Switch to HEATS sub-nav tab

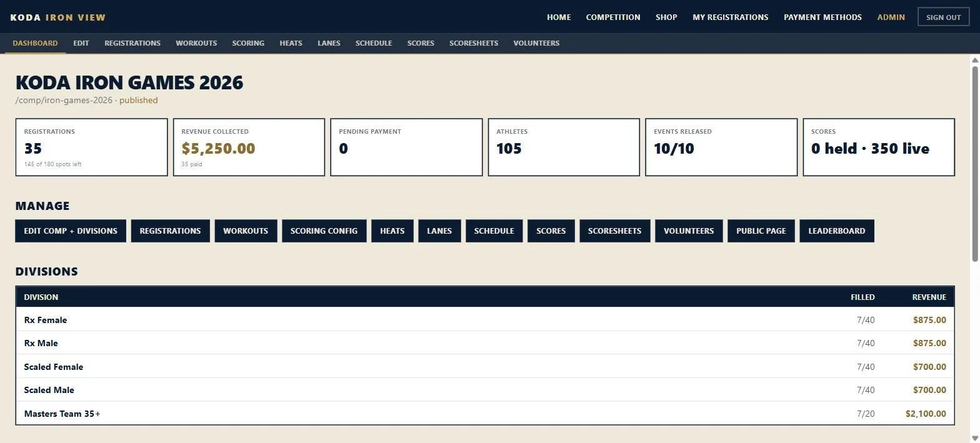(x=291, y=43)
